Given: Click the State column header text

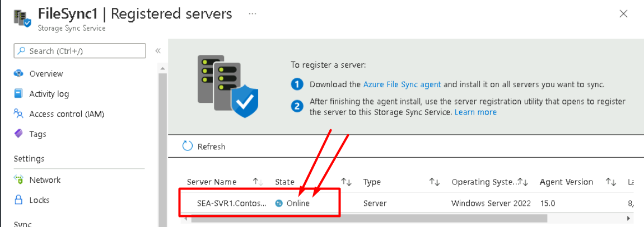Looking at the screenshot, I should point(284,182).
